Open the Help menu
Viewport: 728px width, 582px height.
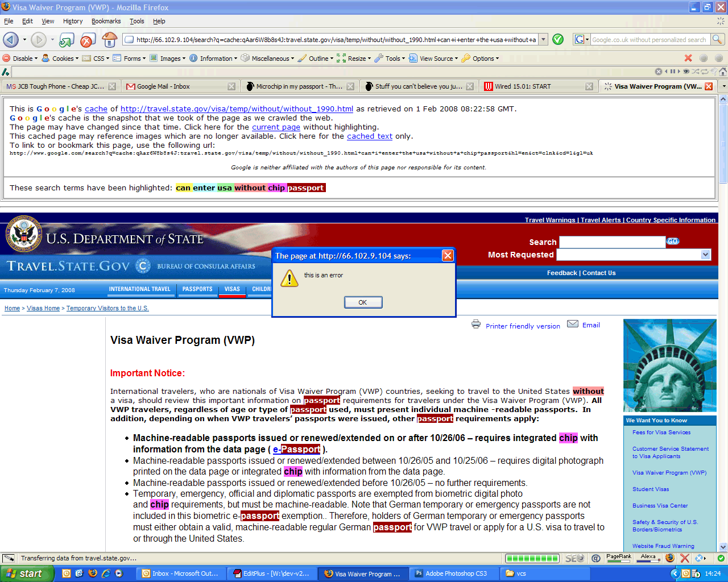click(159, 21)
